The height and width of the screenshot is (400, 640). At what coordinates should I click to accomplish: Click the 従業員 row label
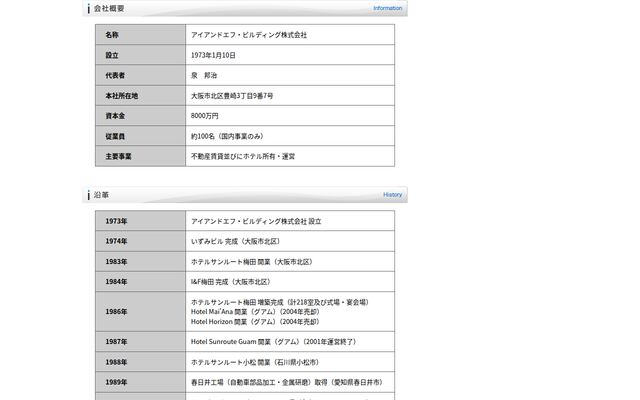tap(115, 136)
